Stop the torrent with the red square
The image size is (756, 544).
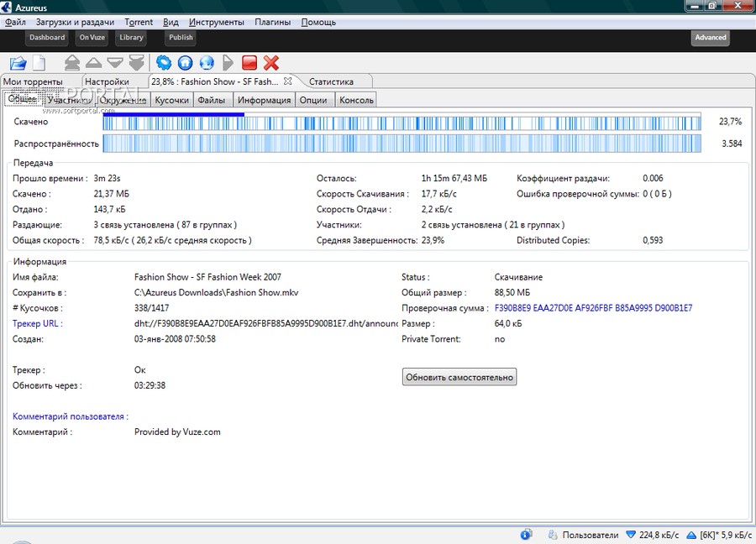249,63
